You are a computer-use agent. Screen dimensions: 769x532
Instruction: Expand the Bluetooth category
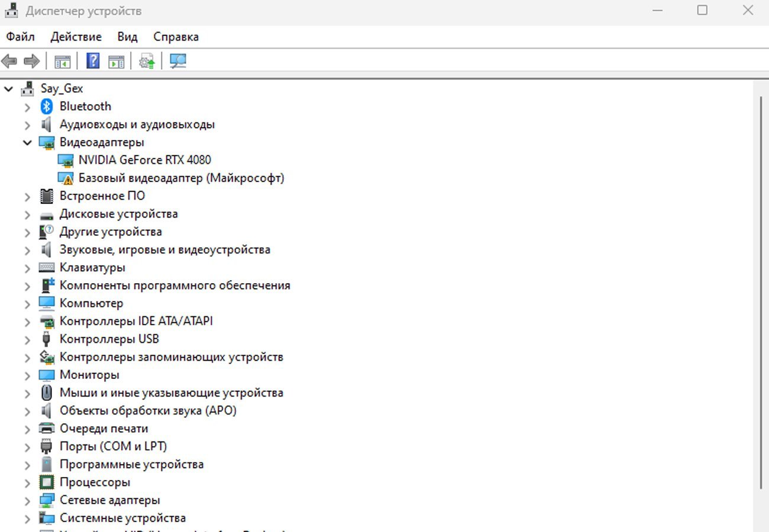pyautogui.click(x=27, y=108)
